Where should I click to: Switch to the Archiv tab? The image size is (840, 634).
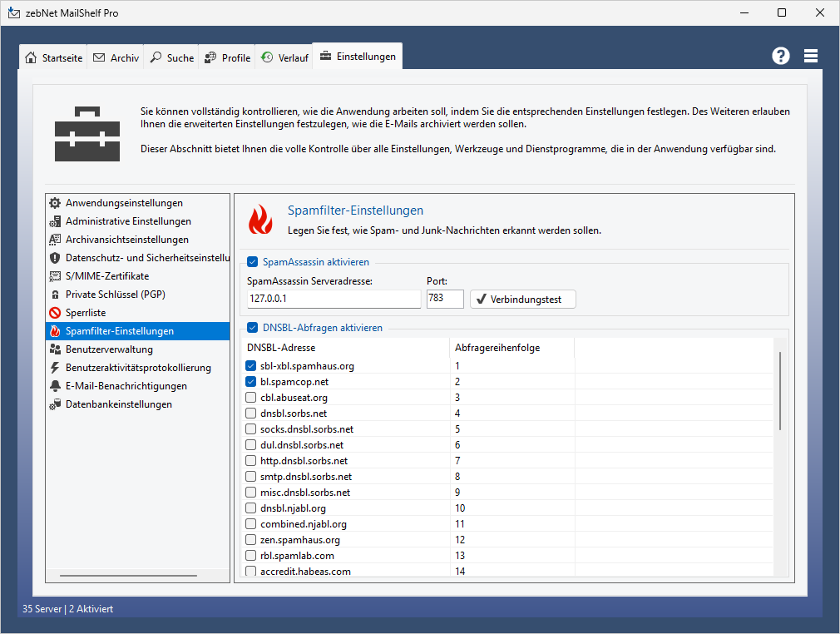tap(116, 58)
